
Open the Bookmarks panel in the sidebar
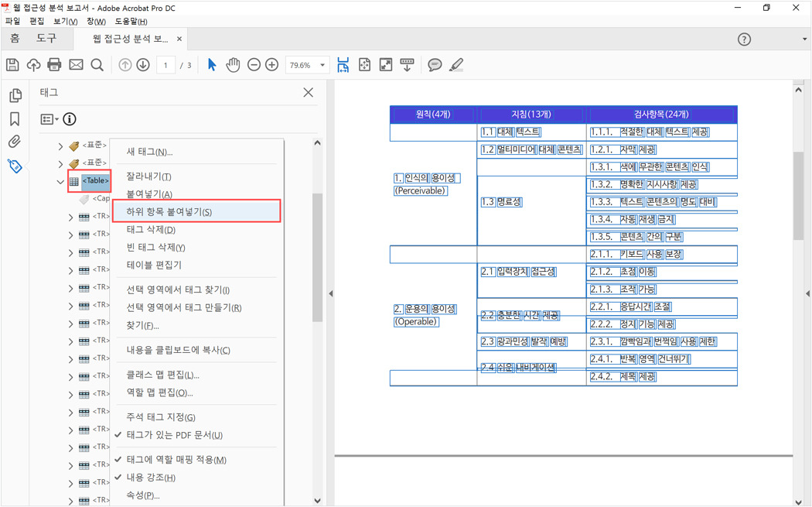click(15, 116)
